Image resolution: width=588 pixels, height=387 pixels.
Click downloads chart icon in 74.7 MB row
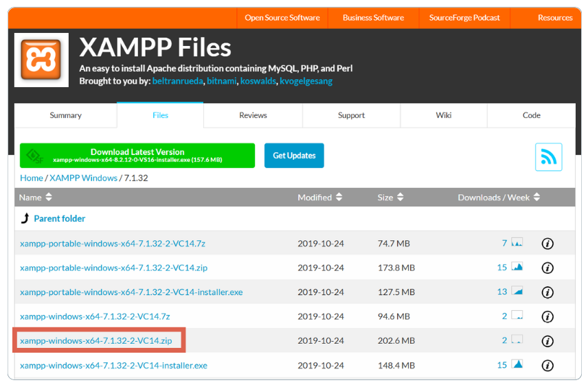coord(517,242)
